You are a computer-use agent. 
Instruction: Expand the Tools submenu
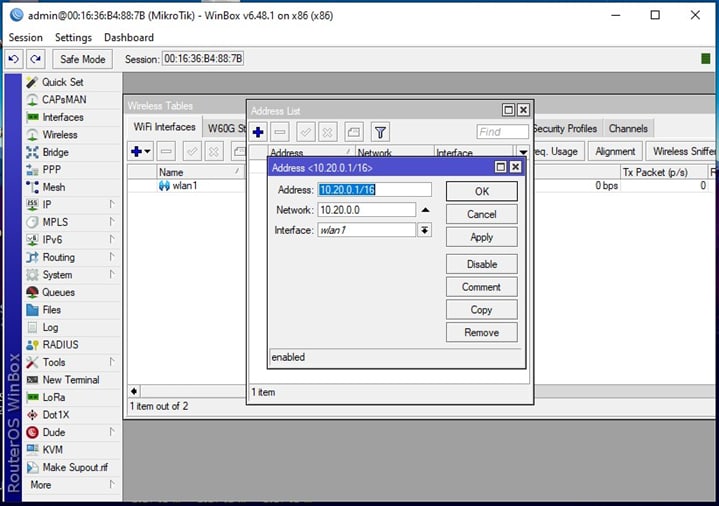[x=111, y=362]
